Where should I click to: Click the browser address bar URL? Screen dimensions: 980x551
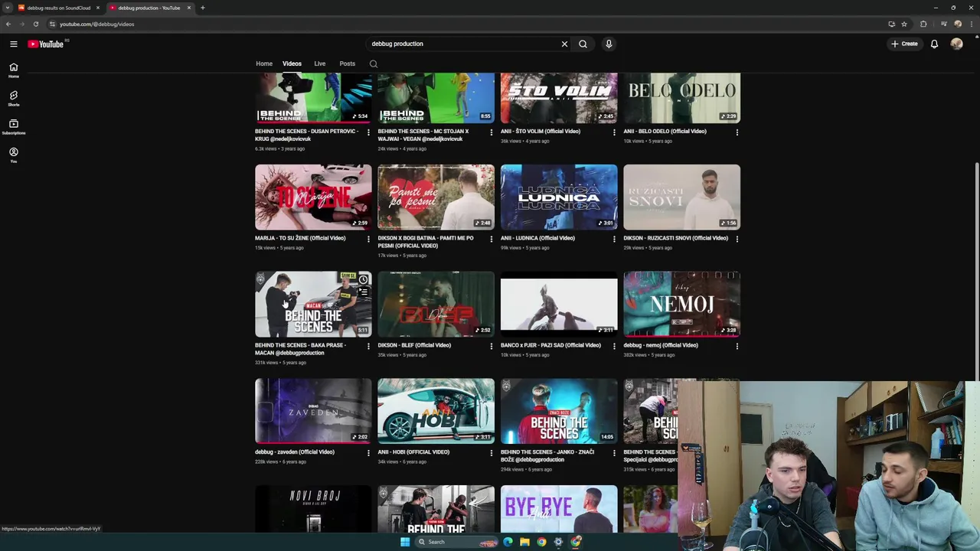point(96,24)
